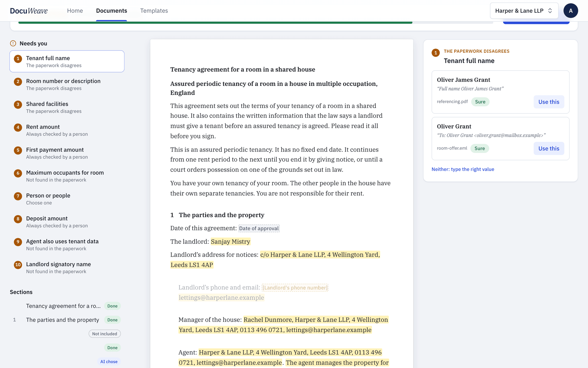Open Landlord signatory name item
This screenshot has width=588, height=368.
pyautogui.click(x=67, y=267)
